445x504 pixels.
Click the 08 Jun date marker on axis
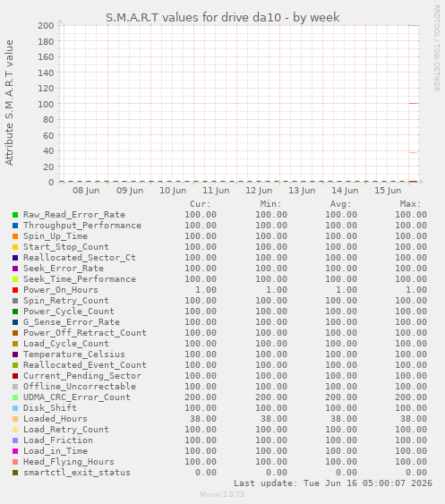tap(86, 191)
